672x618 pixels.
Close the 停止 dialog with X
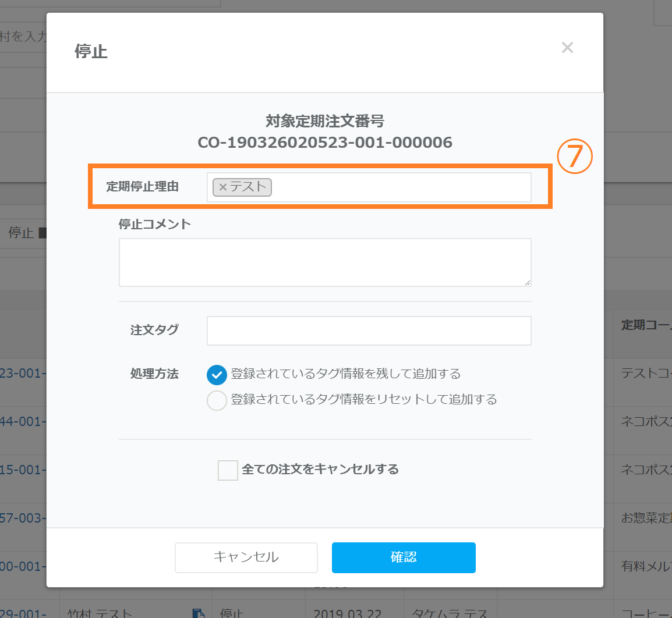[567, 48]
